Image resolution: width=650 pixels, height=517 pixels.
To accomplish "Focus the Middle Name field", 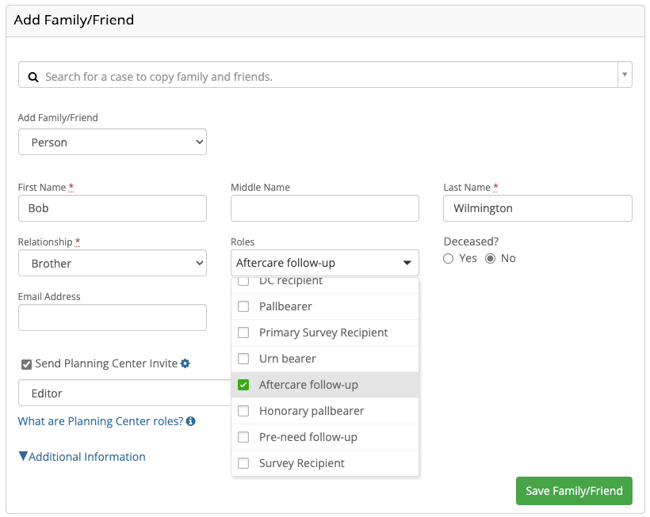I will [x=325, y=208].
